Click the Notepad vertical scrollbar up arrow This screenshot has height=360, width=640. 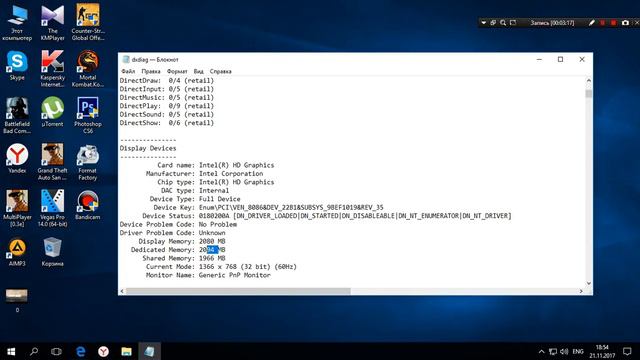tap(589, 80)
